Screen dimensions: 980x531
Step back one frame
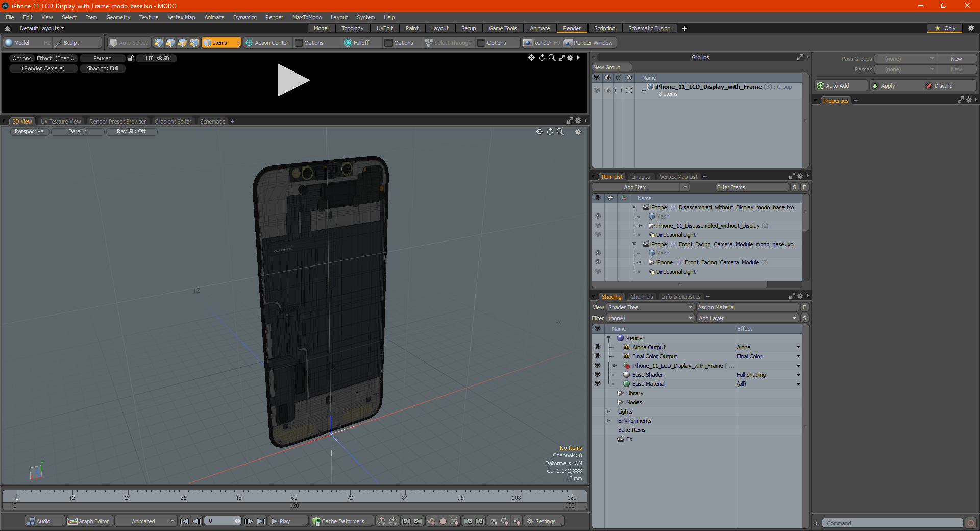click(x=197, y=521)
